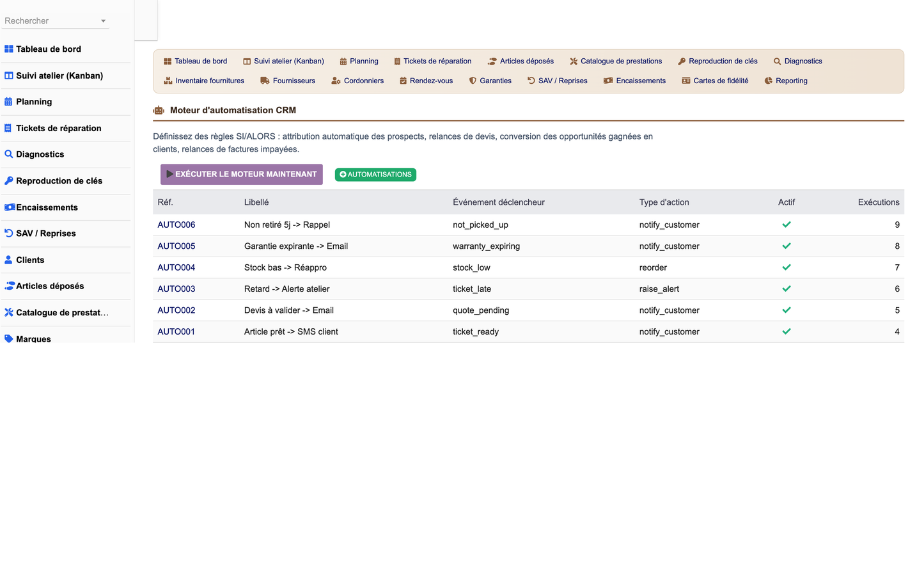Click the Suivi atelier (Kanban) sidebar icon

(9, 75)
